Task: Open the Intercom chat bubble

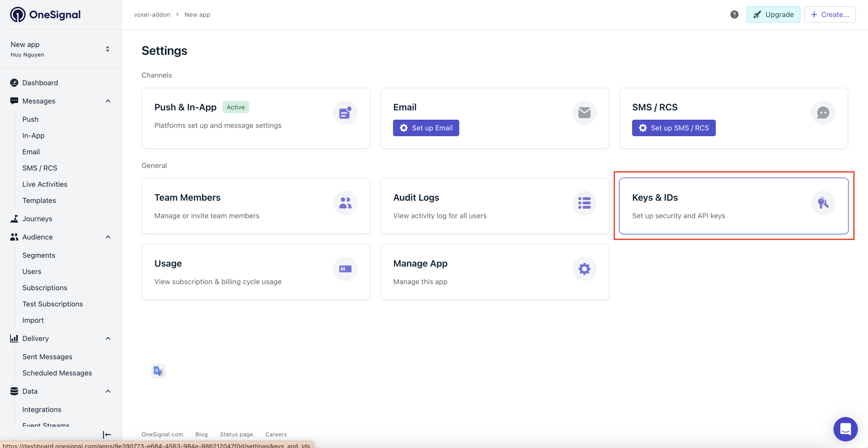Action: tap(845, 429)
